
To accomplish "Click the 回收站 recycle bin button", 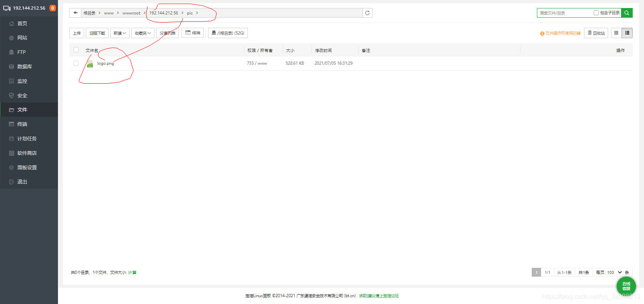I will click(x=596, y=33).
